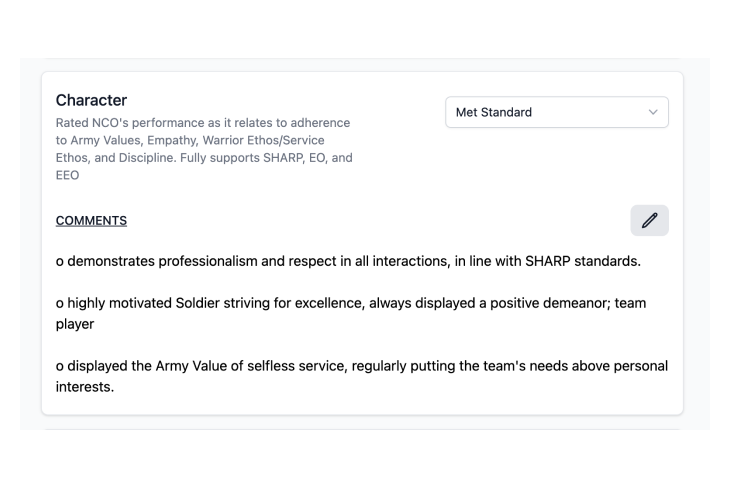Viewport: 732px width, 488px height.
Task: Click the 'Met Standard' text in the combo box
Action: [x=493, y=112]
